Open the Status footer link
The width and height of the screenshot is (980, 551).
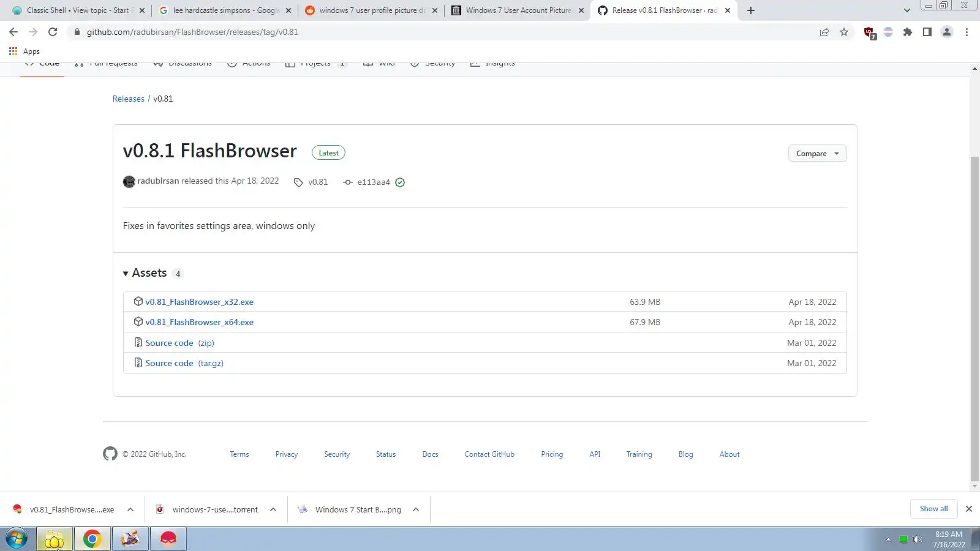pos(386,454)
